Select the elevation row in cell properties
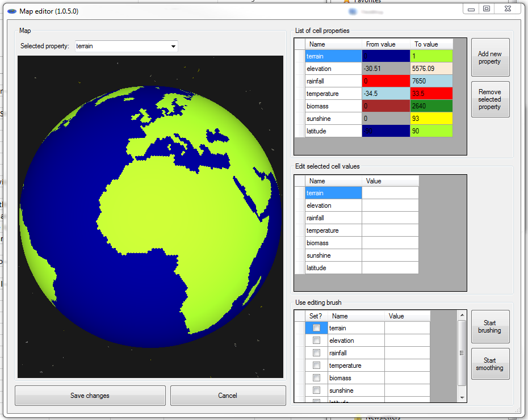This screenshot has width=528, height=420. pos(333,69)
